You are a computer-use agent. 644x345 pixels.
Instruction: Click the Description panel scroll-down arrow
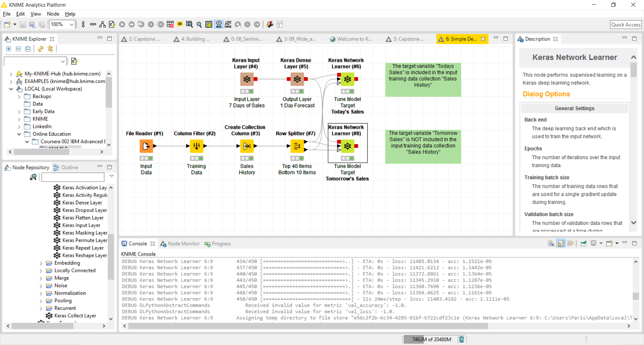click(634, 222)
